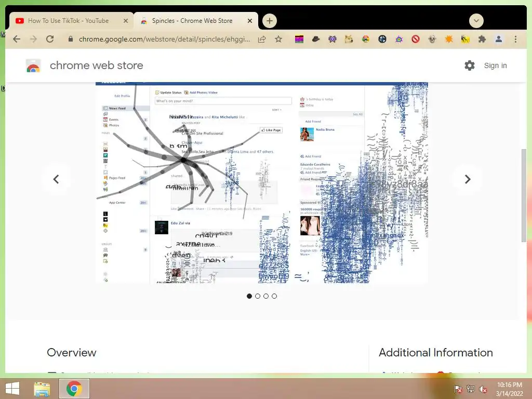
Task: Select the second screenshot dot
Action: click(x=258, y=296)
